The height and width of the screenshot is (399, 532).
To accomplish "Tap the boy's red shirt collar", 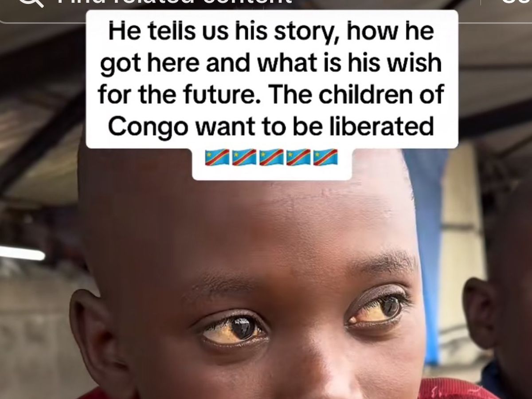I will [x=448, y=390].
